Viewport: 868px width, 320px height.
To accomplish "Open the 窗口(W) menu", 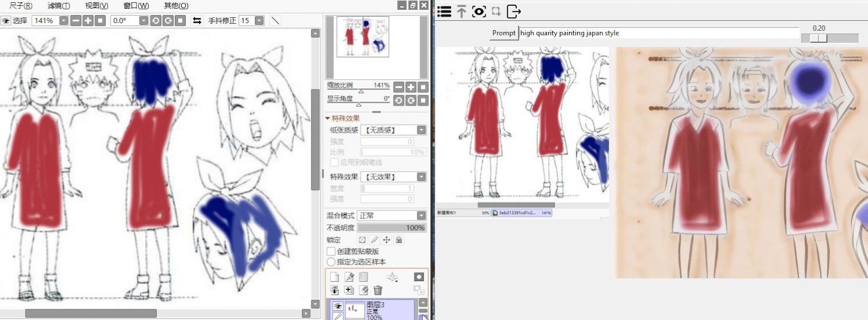I will 136,5.
